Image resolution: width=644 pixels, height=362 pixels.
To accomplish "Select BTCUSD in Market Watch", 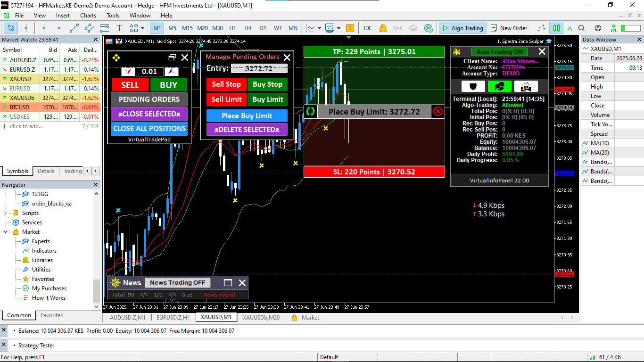I will (x=50, y=107).
